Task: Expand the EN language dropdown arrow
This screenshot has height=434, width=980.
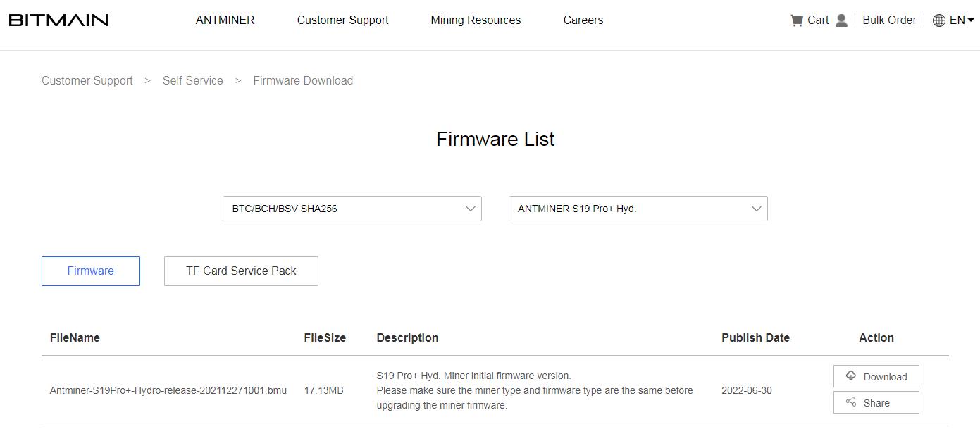Action: coord(971,20)
